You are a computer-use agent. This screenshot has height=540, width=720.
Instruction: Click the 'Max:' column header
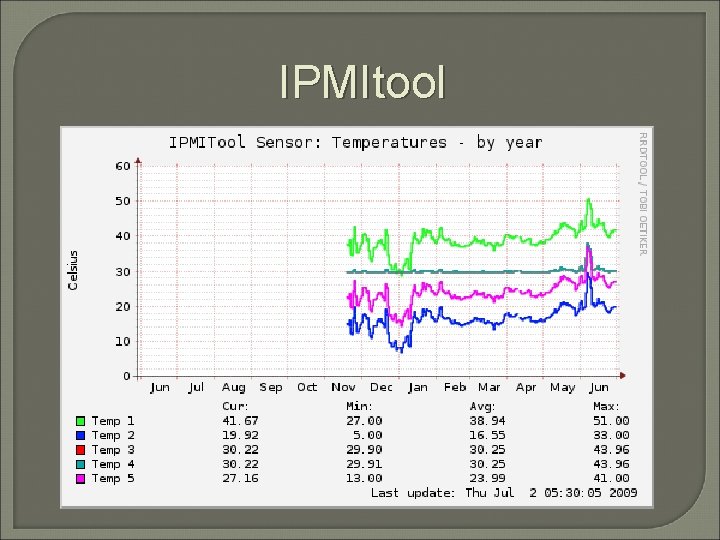[607, 406]
